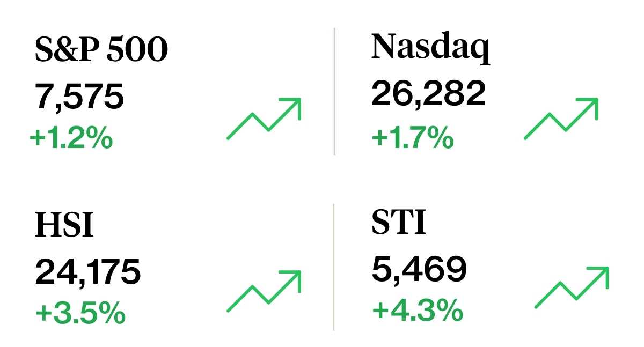This screenshot has width=644, height=347.
Task: Click the percent sign after +4.3
Action: (449, 311)
